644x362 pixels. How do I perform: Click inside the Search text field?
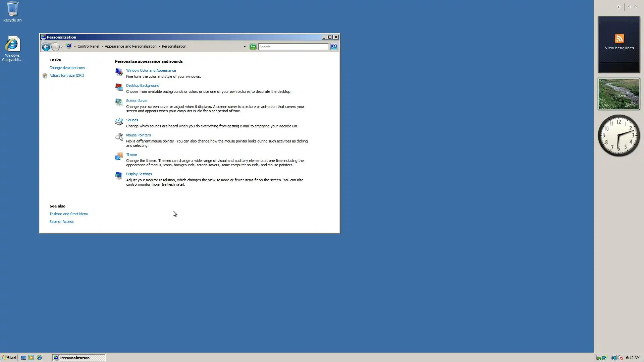[293, 47]
